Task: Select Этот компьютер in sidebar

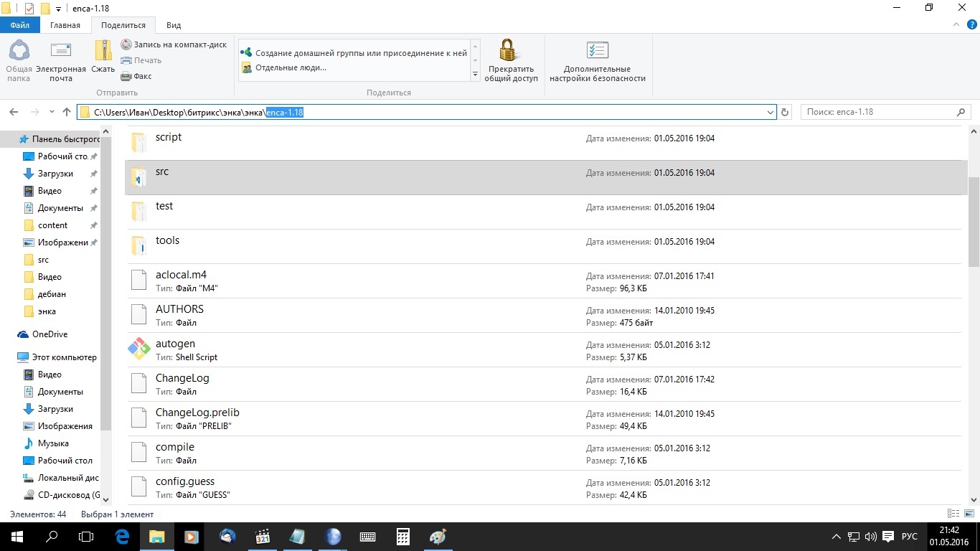Action: pos(57,357)
